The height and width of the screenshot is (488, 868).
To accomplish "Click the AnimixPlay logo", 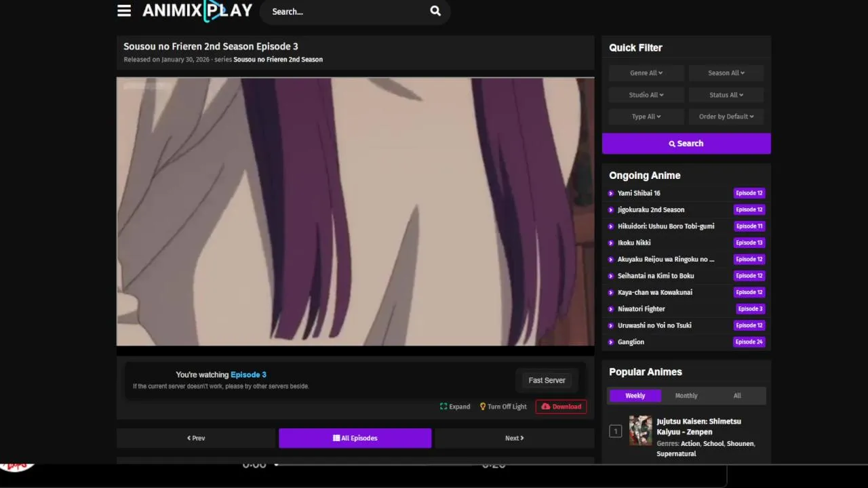I will (x=197, y=11).
